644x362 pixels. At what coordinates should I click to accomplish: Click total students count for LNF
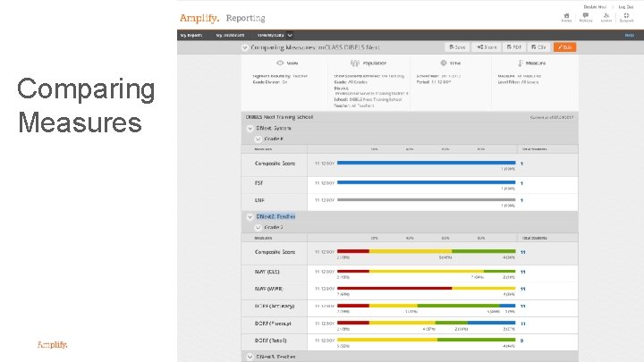point(521,200)
